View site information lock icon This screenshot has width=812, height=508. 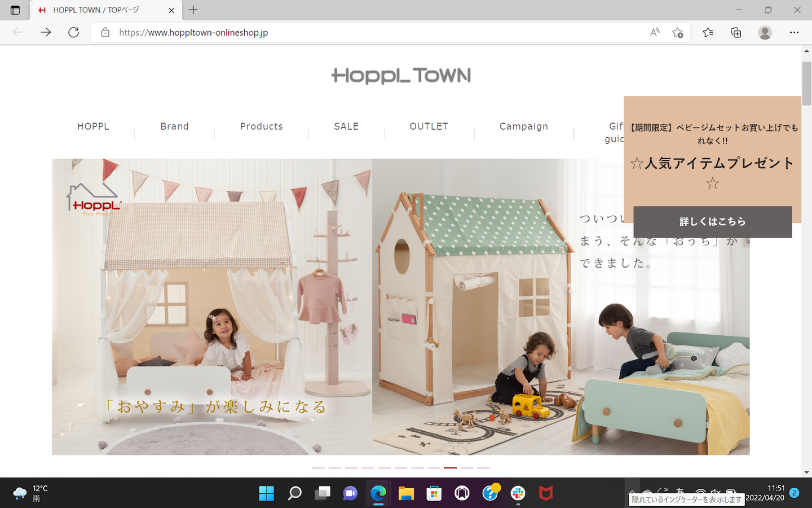tap(105, 32)
